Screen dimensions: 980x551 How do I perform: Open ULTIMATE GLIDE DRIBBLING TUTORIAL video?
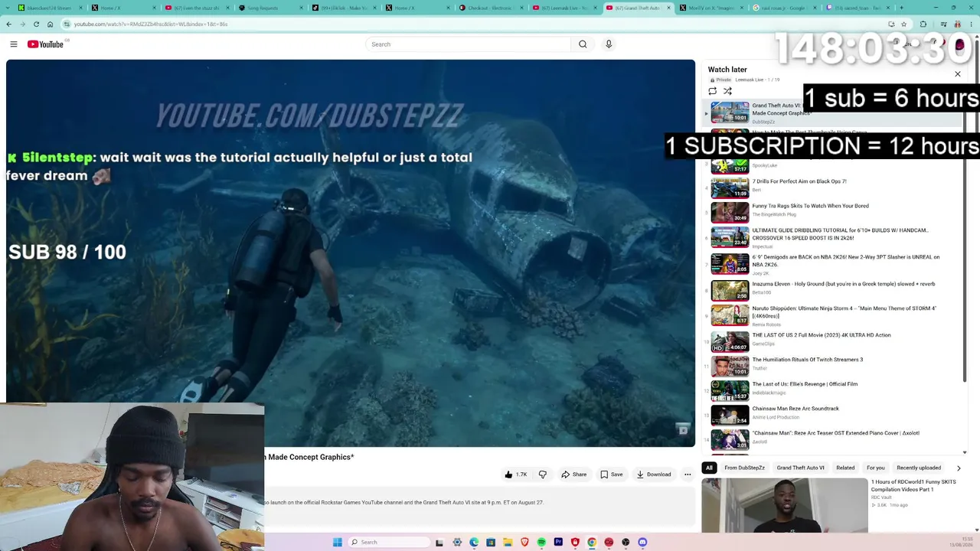tap(840, 234)
